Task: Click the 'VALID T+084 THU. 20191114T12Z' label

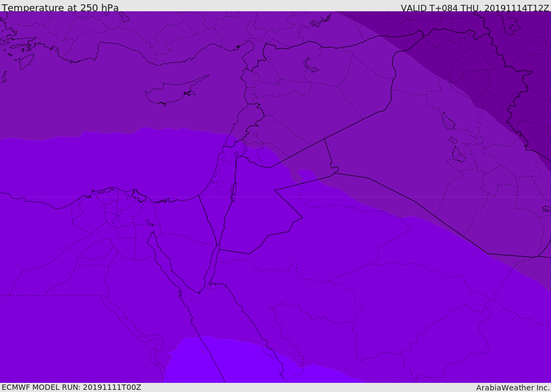Action: click(475, 8)
